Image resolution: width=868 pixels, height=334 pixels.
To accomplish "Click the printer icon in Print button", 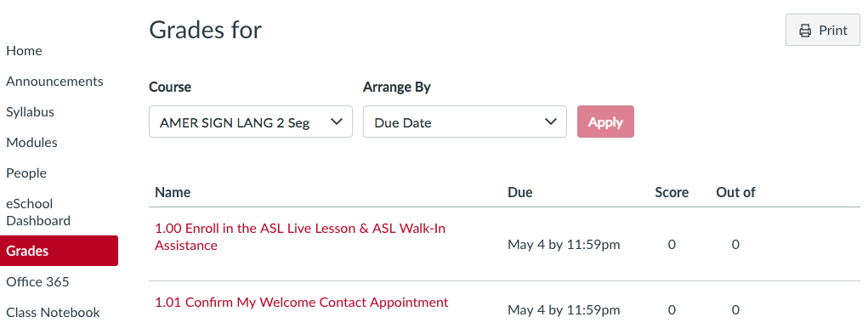I will pos(805,31).
